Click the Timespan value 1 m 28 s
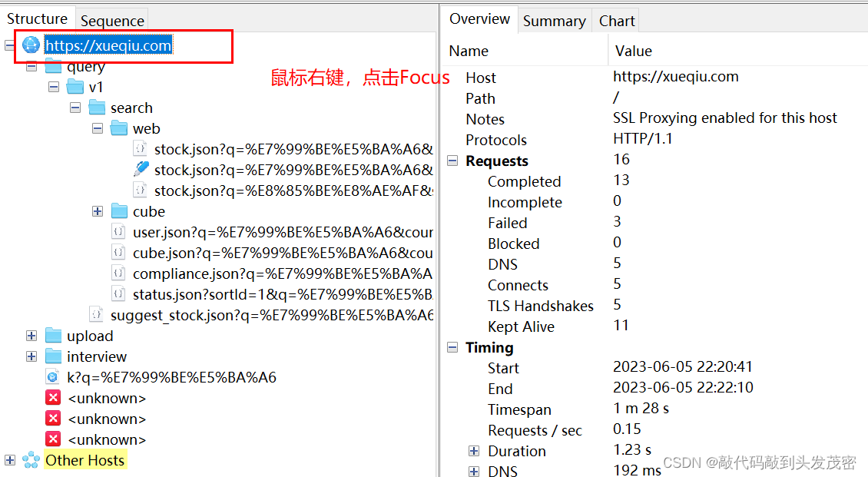The height and width of the screenshot is (477, 868). (641, 409)
